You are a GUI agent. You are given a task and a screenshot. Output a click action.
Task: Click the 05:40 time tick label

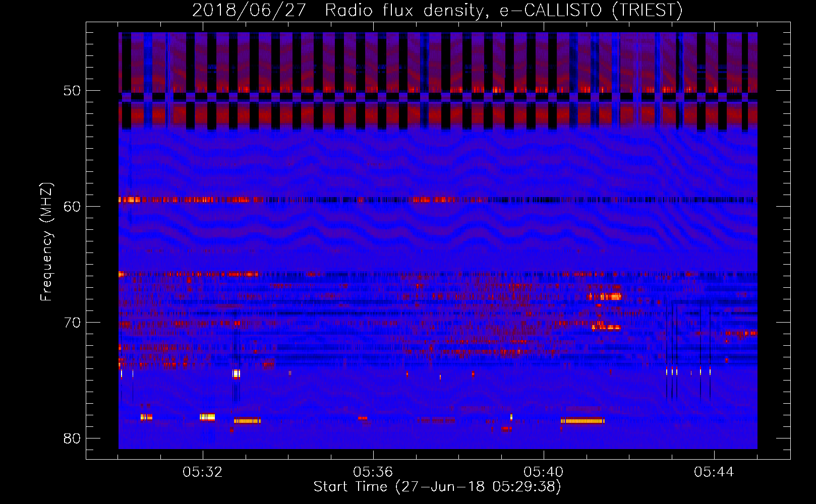(x=544, y=472)
